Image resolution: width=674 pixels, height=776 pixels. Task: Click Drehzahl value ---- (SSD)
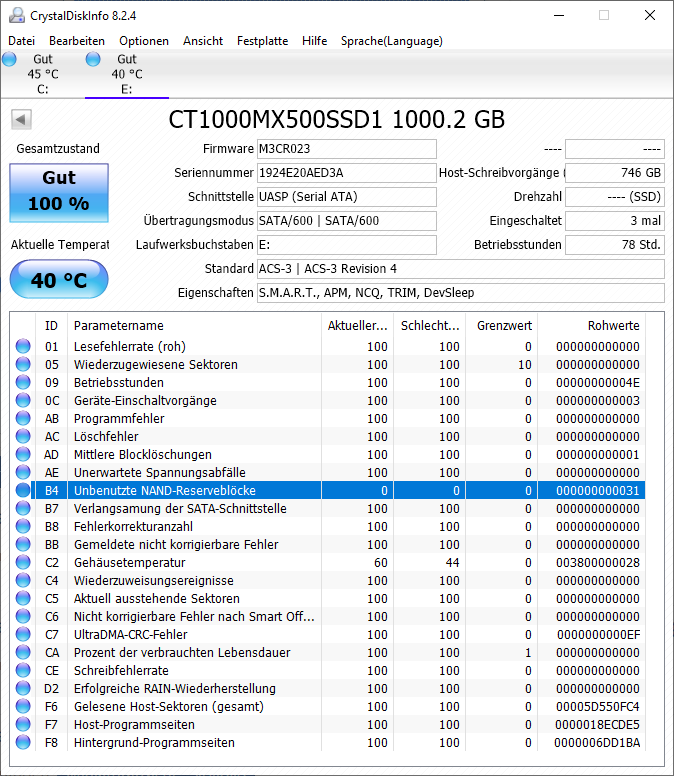point(615,196)
